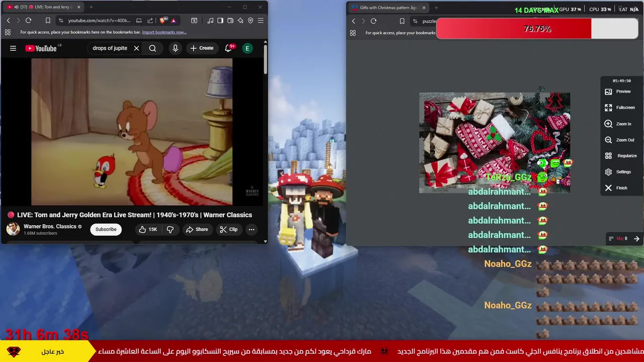Go back in the puzzle browser window
Image resolution: width=644 pixels, height=362 pixels.
pyautogui.click(x=353, y=21)
